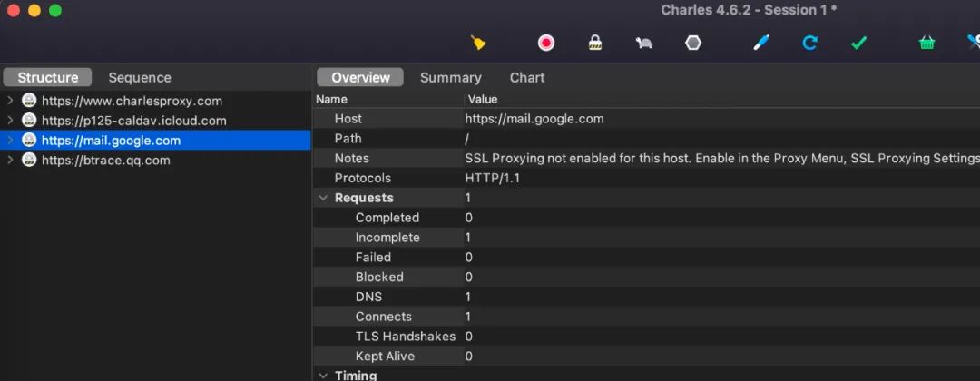Viewport: 980px width, 381px height.
Task: Switch to the Sequence view
Action: (x=140, y=77)
